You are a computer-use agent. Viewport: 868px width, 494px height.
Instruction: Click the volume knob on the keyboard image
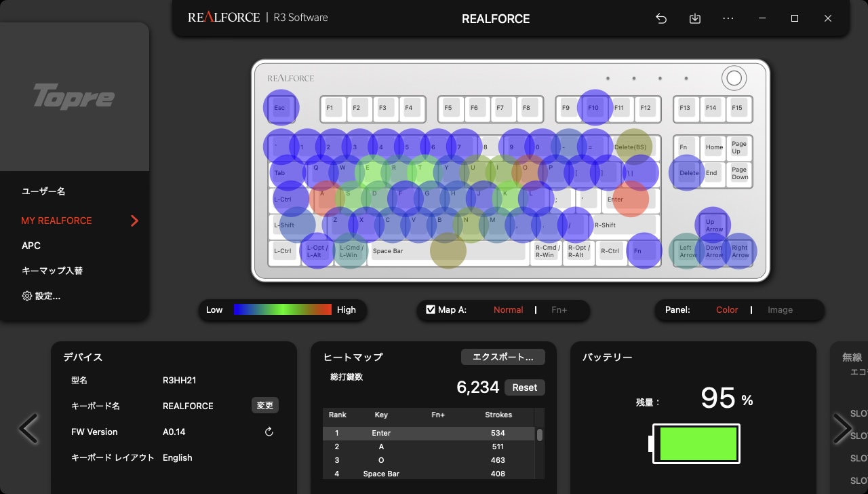(x=734, y=78)
